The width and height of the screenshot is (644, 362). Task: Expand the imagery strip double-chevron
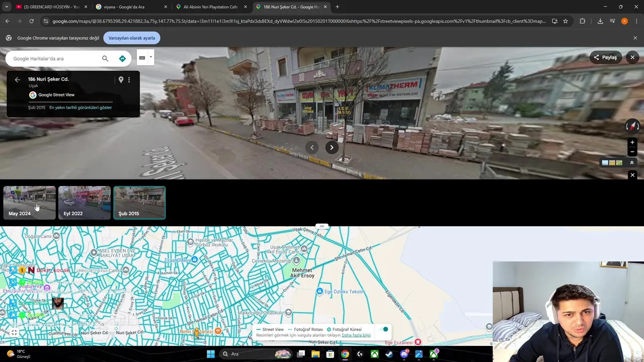[x=632, y=162]
